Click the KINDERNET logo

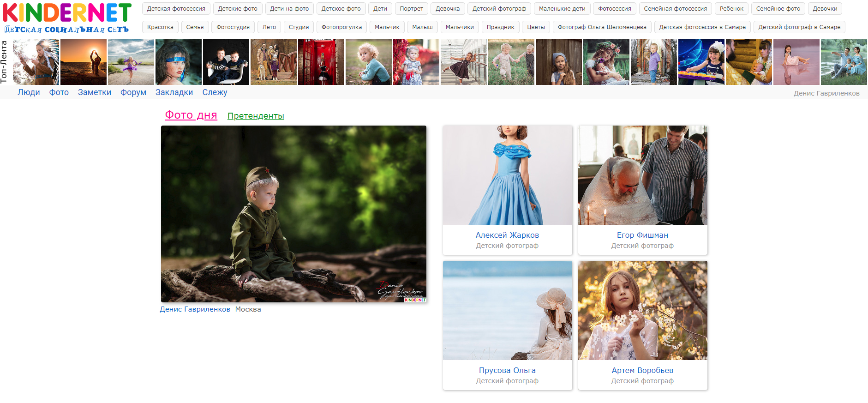(67, 18)
